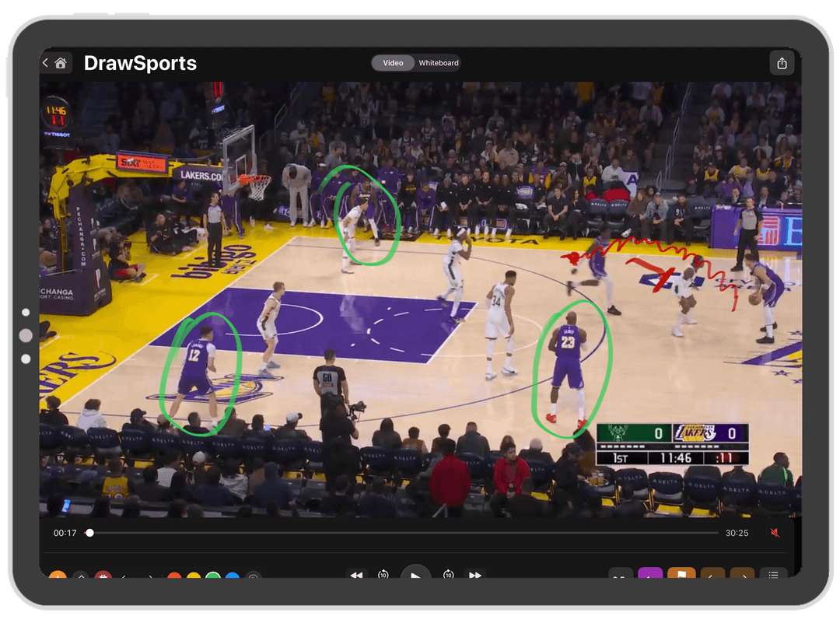
Task: Expand the drawing toolbar with the upward chevron
Action: click(82, 576)
